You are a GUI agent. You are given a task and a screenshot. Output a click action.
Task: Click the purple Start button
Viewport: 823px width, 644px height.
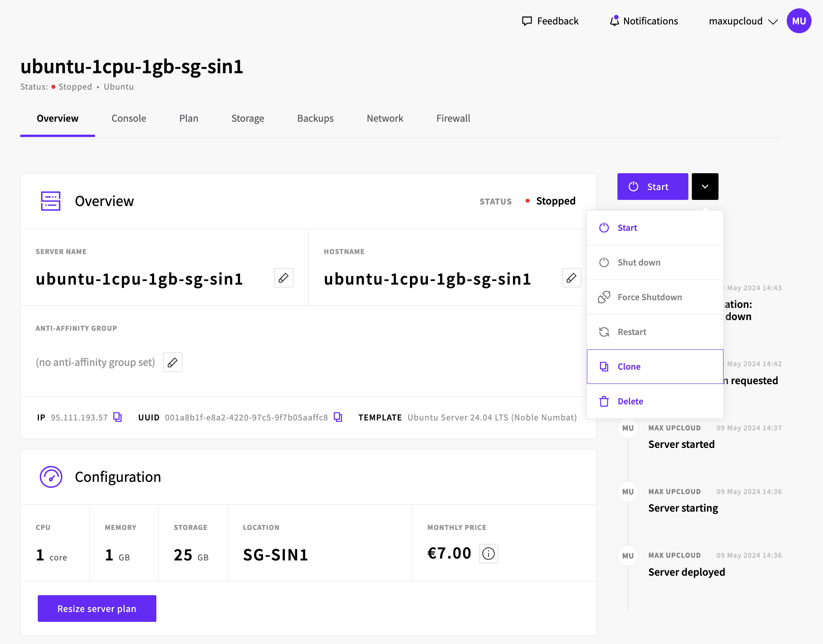click(653, 187)
